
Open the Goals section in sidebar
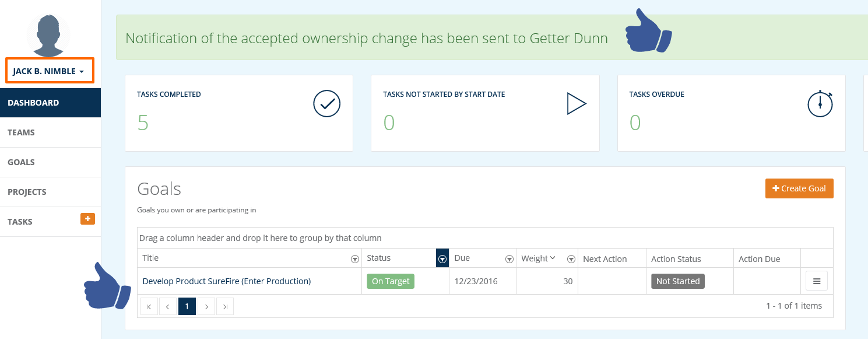(50, 162)
